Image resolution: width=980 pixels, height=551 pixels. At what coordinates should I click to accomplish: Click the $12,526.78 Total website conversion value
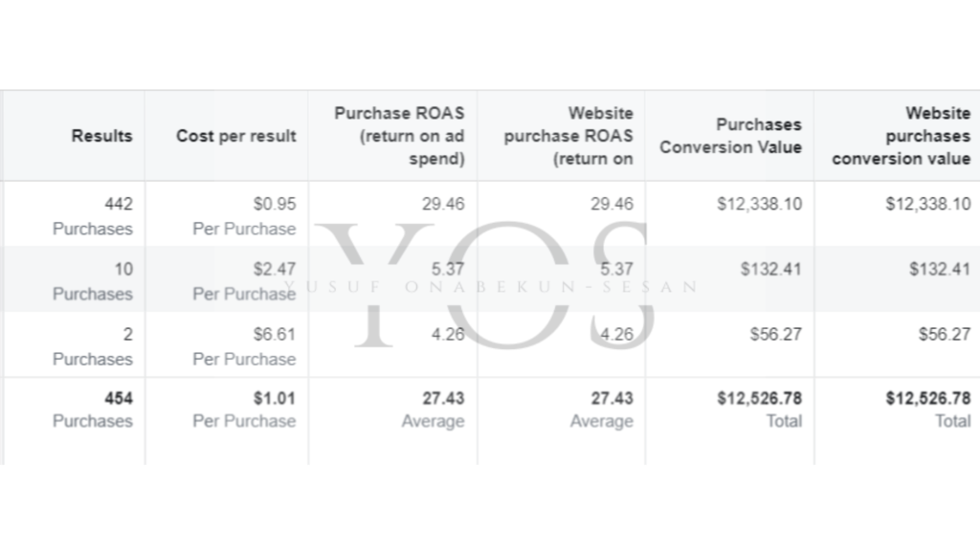[x=928, y=409]
